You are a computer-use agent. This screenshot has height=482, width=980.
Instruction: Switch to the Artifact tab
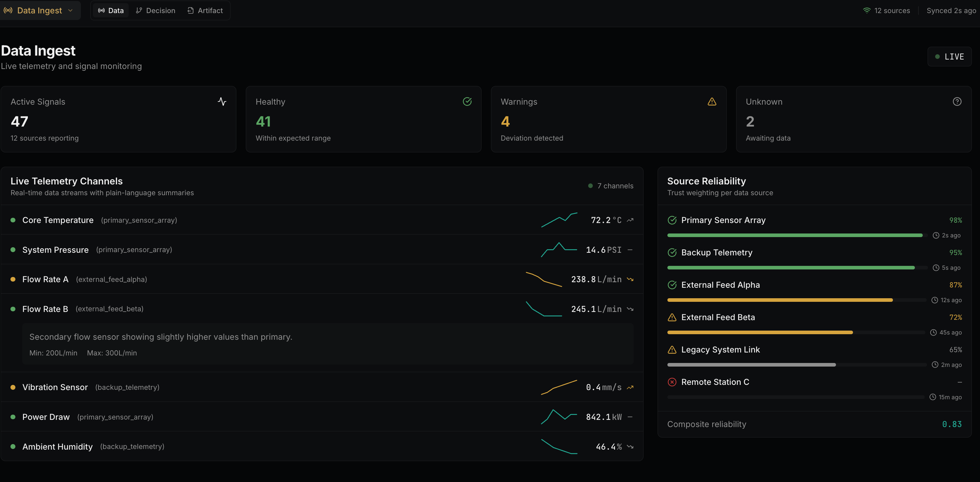(205, 11)
